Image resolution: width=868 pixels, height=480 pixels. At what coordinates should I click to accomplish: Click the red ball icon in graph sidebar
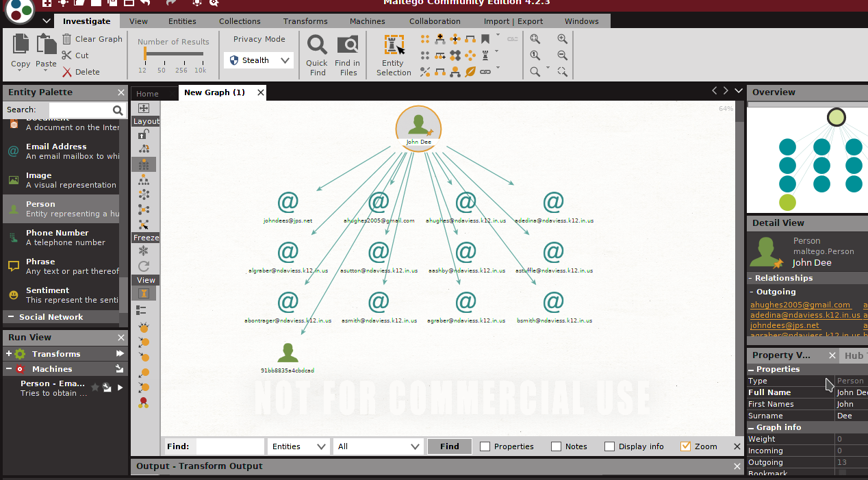144,403
